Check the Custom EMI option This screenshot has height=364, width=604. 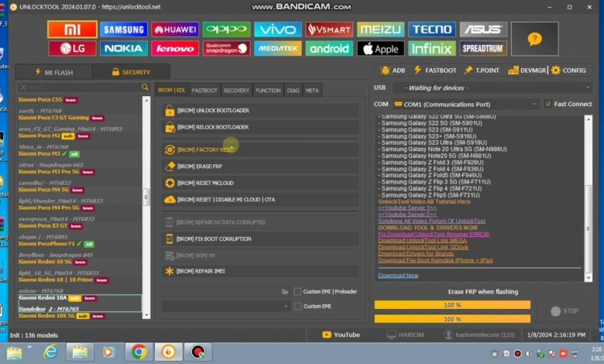(x=298, y=306)
